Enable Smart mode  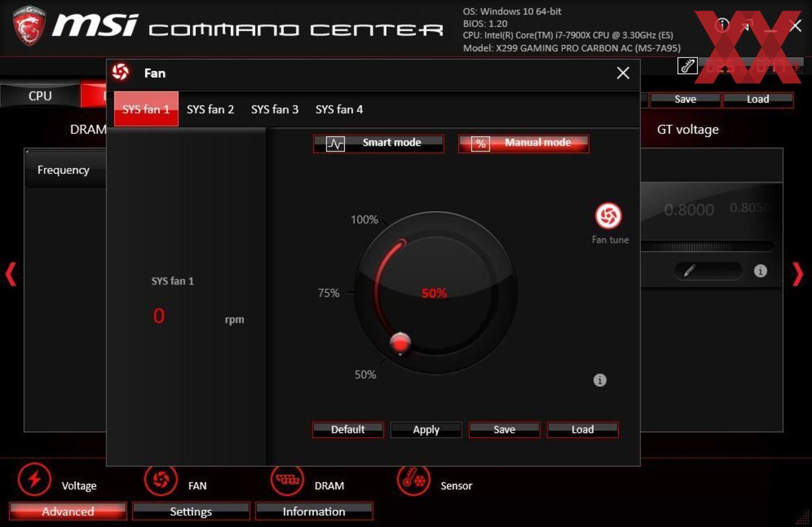379,143
